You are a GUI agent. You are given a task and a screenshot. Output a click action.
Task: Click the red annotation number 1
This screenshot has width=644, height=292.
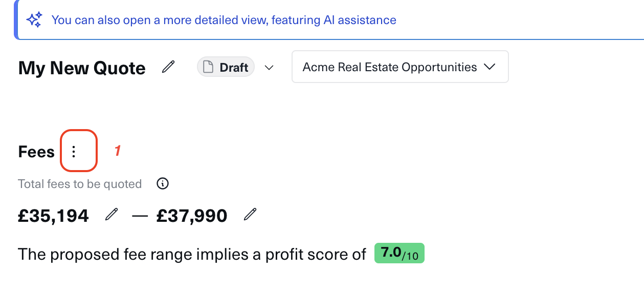click(117, 151)
